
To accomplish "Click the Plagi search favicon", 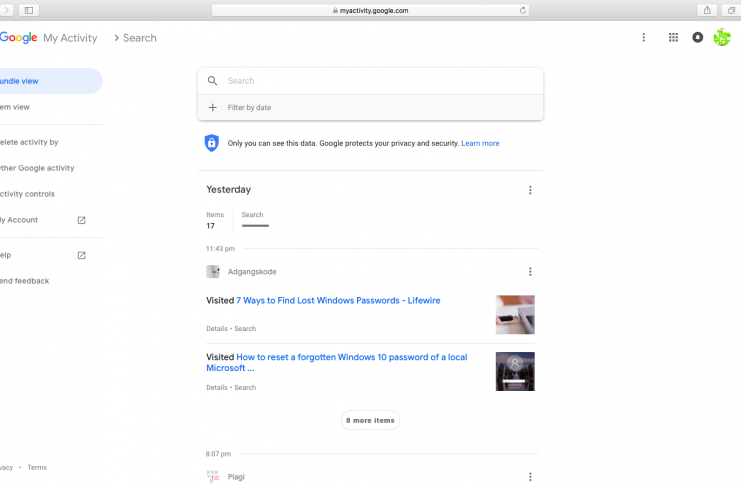I will [x=213, y=476].
